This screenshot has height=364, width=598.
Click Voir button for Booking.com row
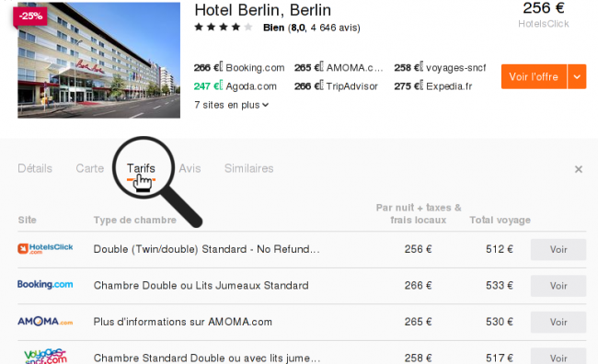coord(558,286)
